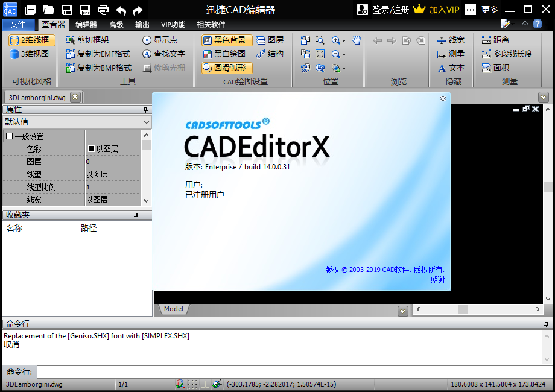Toggle the 圆滑弧形 smooth arcs option
The height and width of the screenshot is (392, 555).
pos(224,68)
